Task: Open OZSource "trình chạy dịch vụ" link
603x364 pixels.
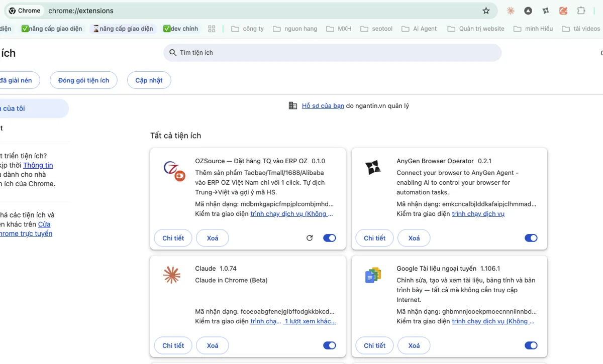Action: point(292,214)
